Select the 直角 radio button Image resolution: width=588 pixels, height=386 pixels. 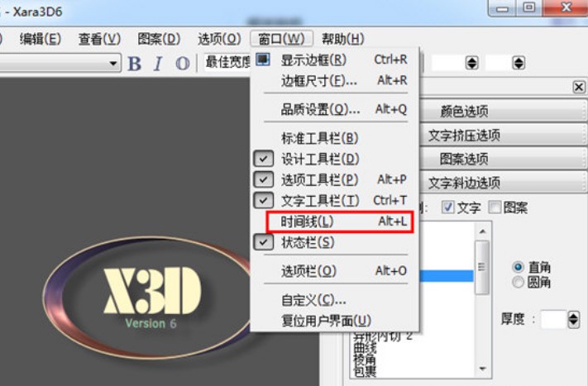coord(519,267)
